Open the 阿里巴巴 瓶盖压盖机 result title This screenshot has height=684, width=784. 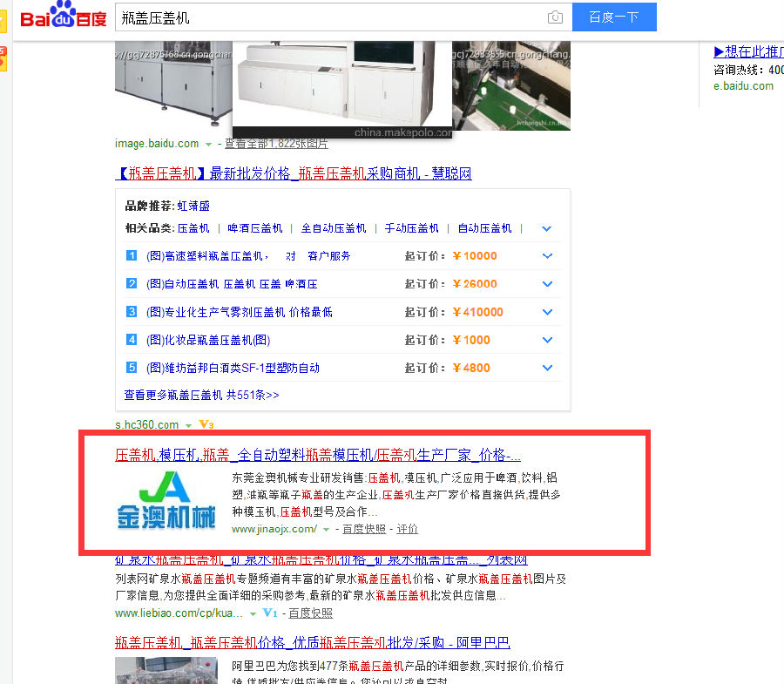[x=312, y=643]
